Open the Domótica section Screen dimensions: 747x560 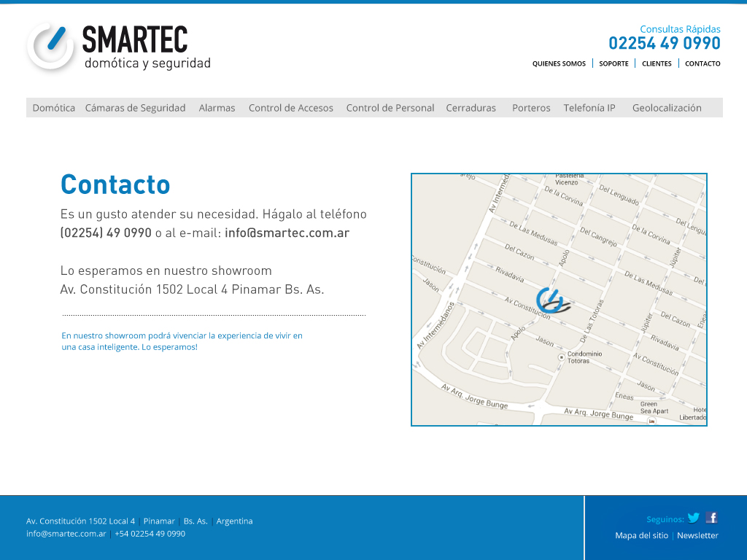54,108
